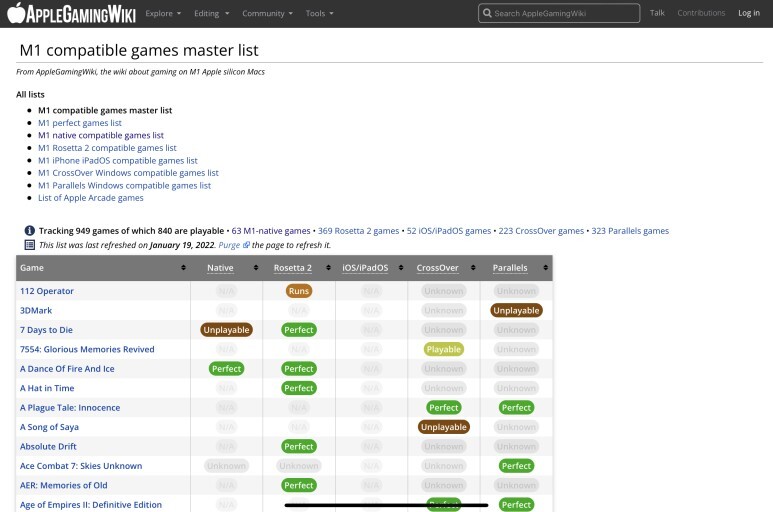Sort table by iOS/iPadOS column arrows

(x=401, y=268)
